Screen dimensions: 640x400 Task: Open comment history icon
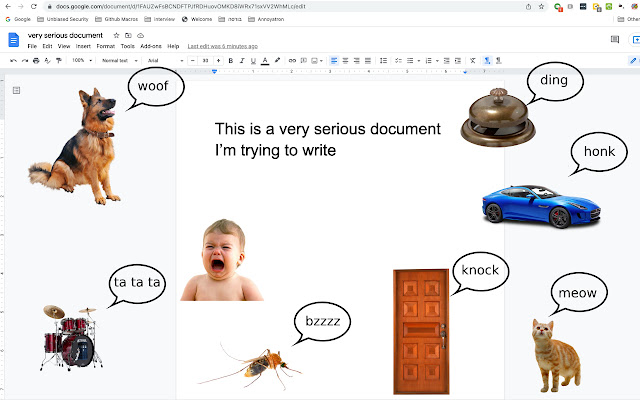(615, 40)
